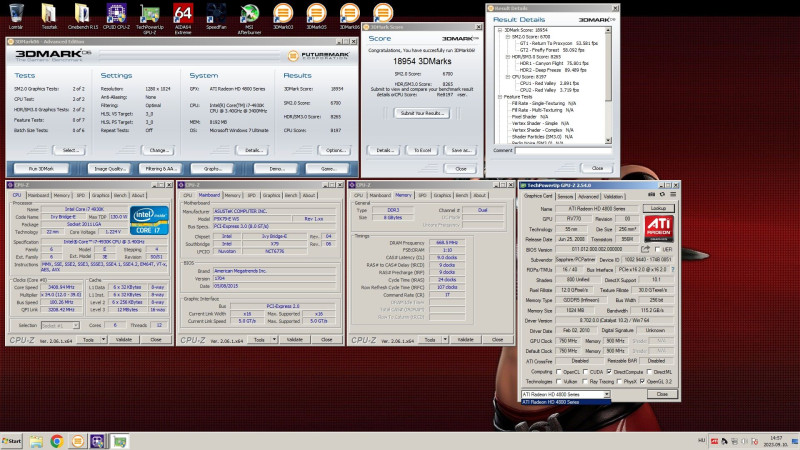Toggle the Ray Tracing checkbox in GPU-Z

(x=585, y=381)
